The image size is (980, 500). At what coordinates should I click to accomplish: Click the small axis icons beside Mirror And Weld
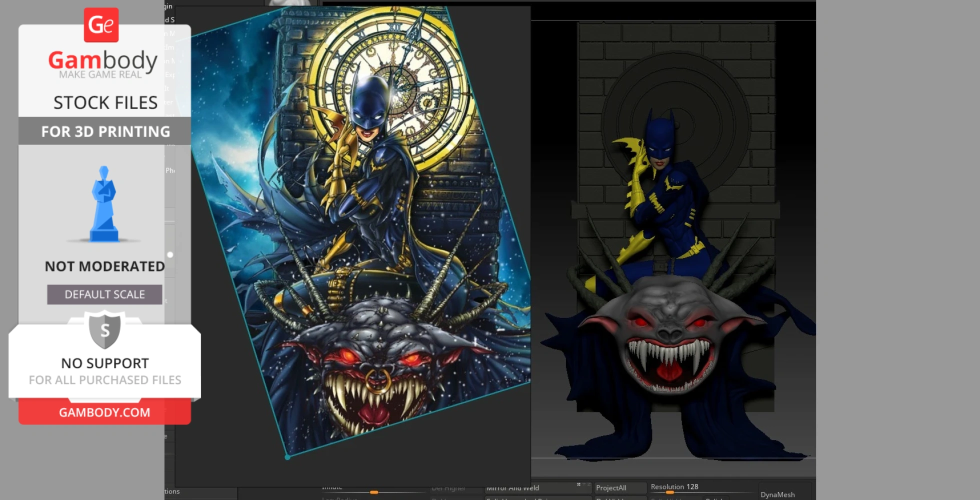[581, 484]
